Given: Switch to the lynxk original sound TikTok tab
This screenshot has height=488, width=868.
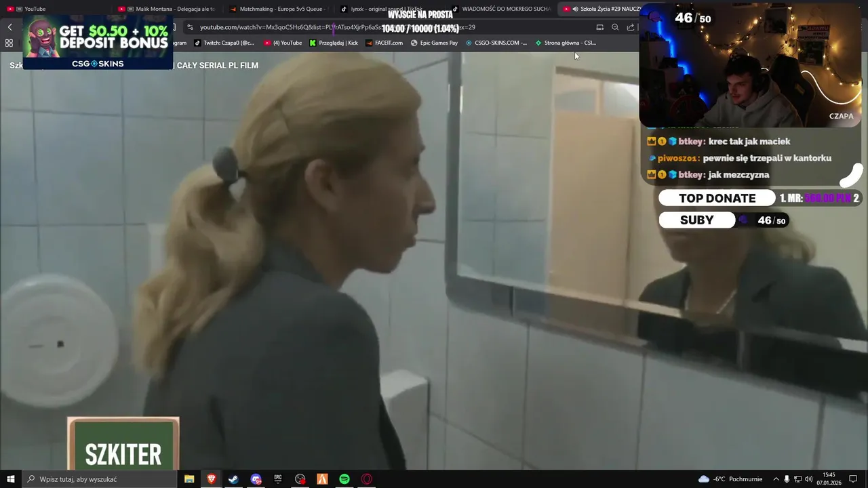Looking at the screenshot, I should [390, 9].
